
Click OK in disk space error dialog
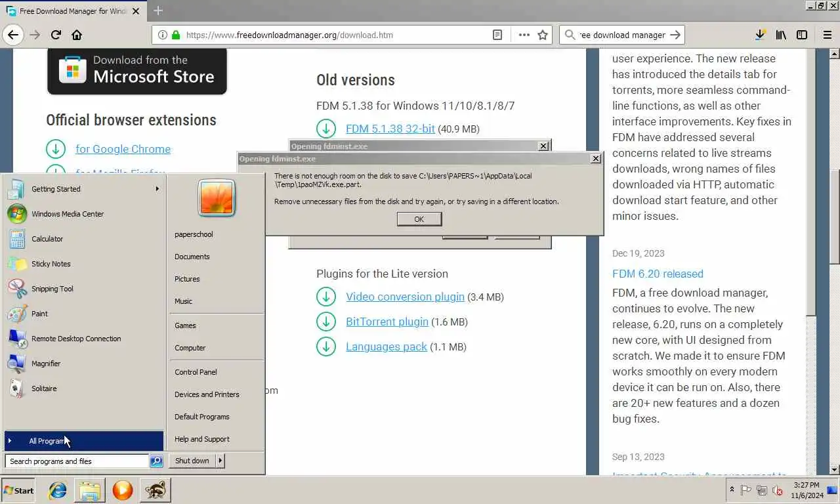point(419,219)
